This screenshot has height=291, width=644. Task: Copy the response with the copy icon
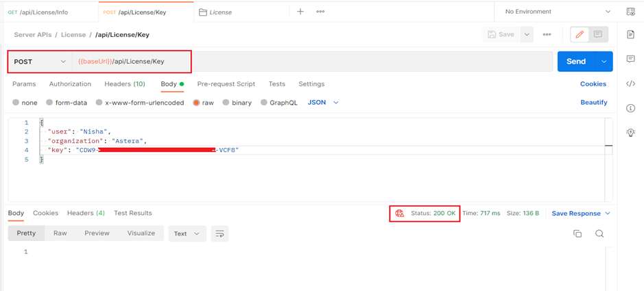pyautogui.click(x=577, y=233)
